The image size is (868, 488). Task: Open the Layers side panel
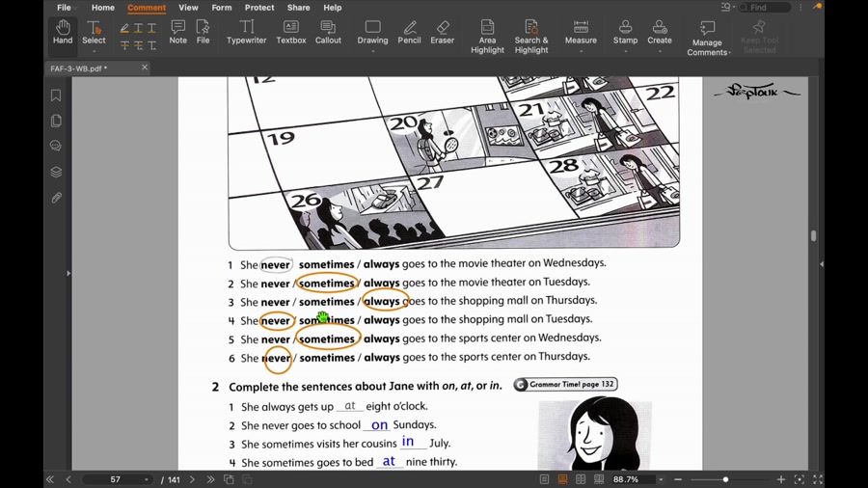(x=56, y=172)
